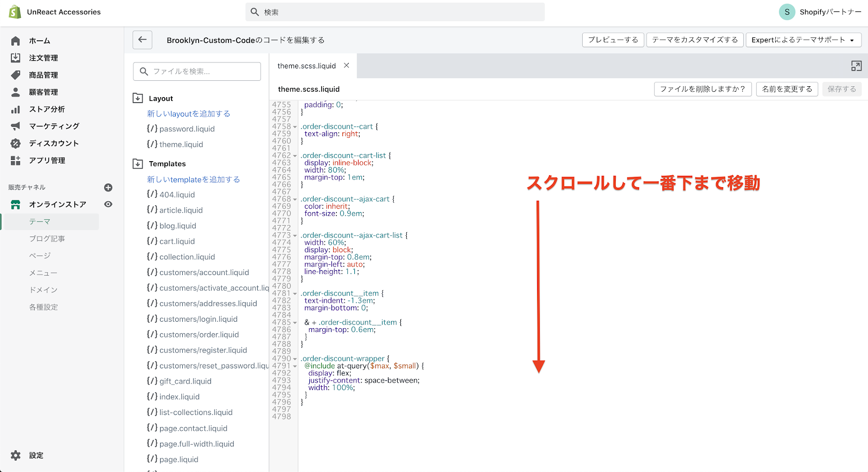Click the プレビューする button
The image size is (868, 472).
click(613, 40)
